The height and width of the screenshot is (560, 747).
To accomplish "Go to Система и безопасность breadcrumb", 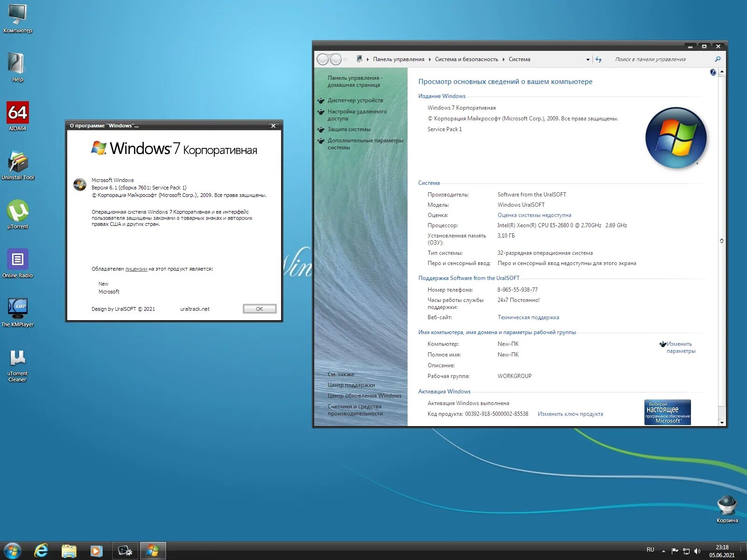I will tap(466, 59).
